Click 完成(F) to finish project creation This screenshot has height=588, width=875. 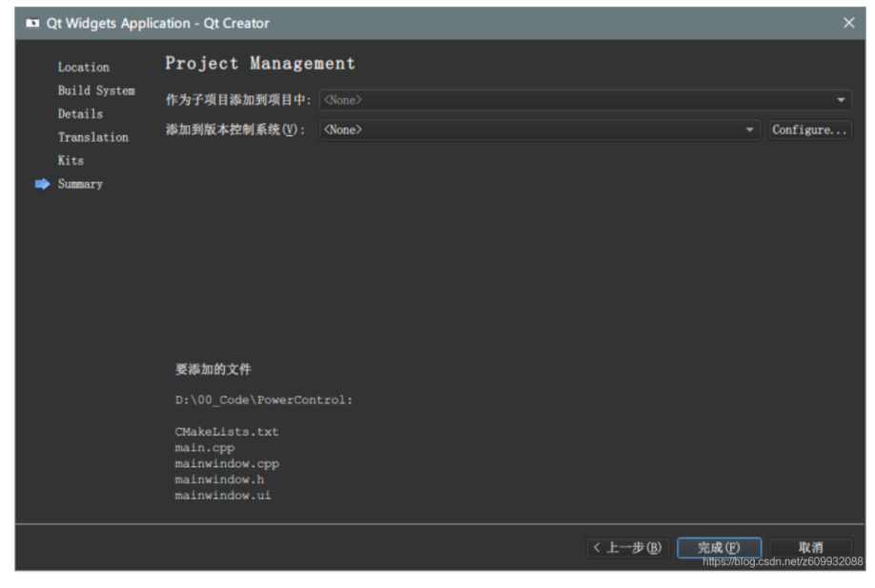pyautogui.click(x=719, y=547)
